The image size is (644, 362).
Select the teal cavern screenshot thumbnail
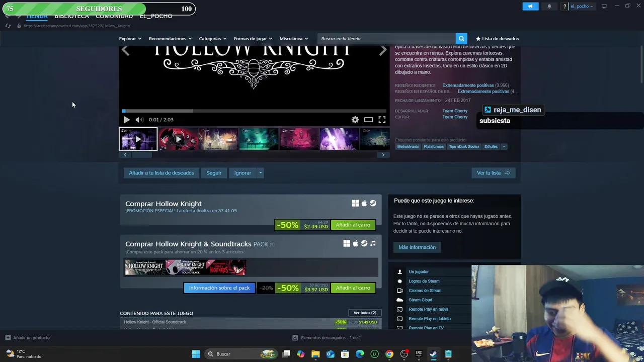(259, 139)
